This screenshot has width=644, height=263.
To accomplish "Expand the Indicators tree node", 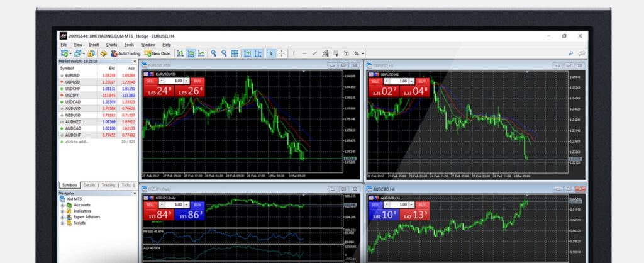I will (62, 211).
